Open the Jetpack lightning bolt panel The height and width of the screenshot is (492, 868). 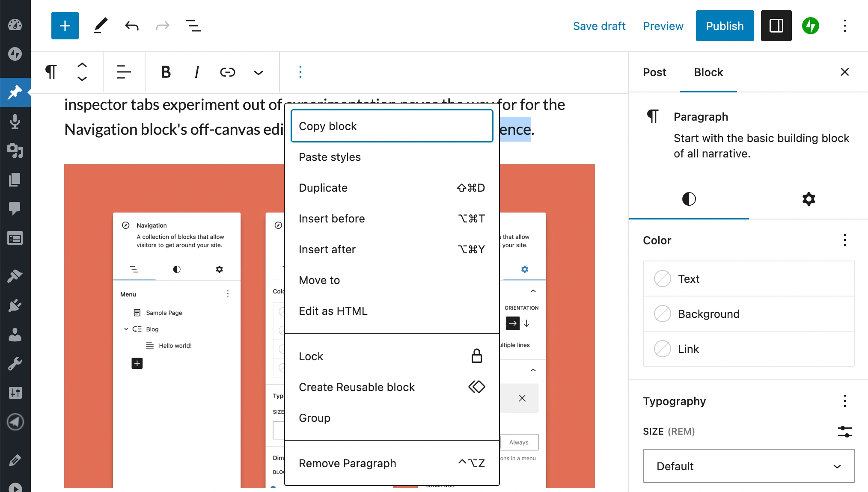(x=810, y=26)
